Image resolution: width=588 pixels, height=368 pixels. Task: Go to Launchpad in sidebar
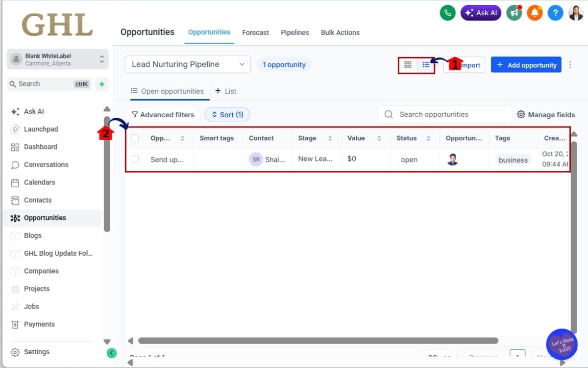click(x=41, y=129)
